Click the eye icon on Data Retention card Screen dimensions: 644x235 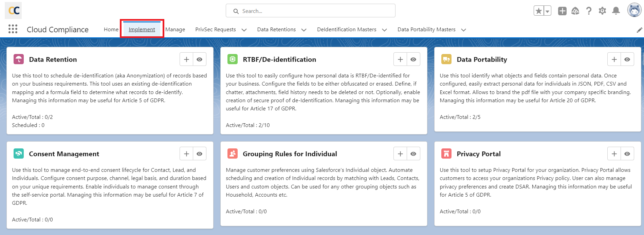coord(200,59)
